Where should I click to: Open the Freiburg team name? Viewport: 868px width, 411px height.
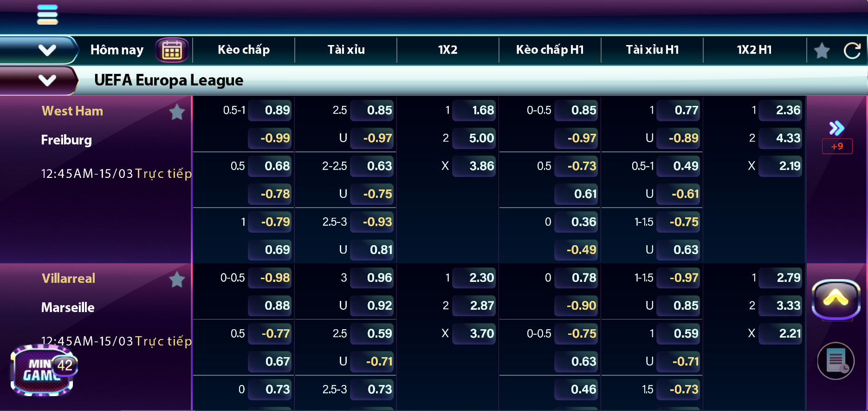[66, 140]
